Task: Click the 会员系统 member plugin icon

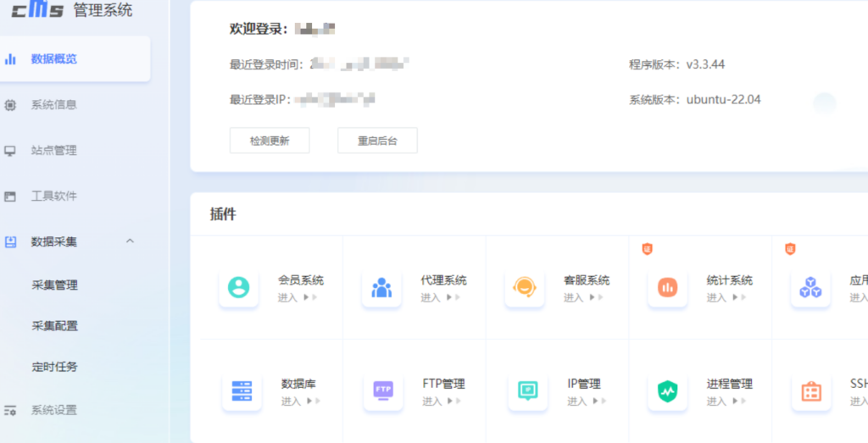Action: click(x=238, y=288)
